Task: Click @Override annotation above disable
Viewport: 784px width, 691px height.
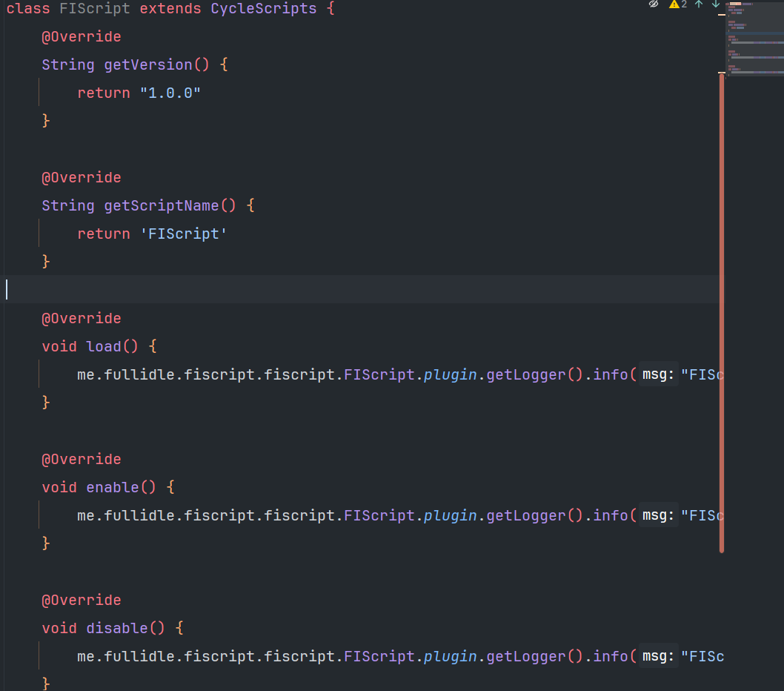Action: 82,601
